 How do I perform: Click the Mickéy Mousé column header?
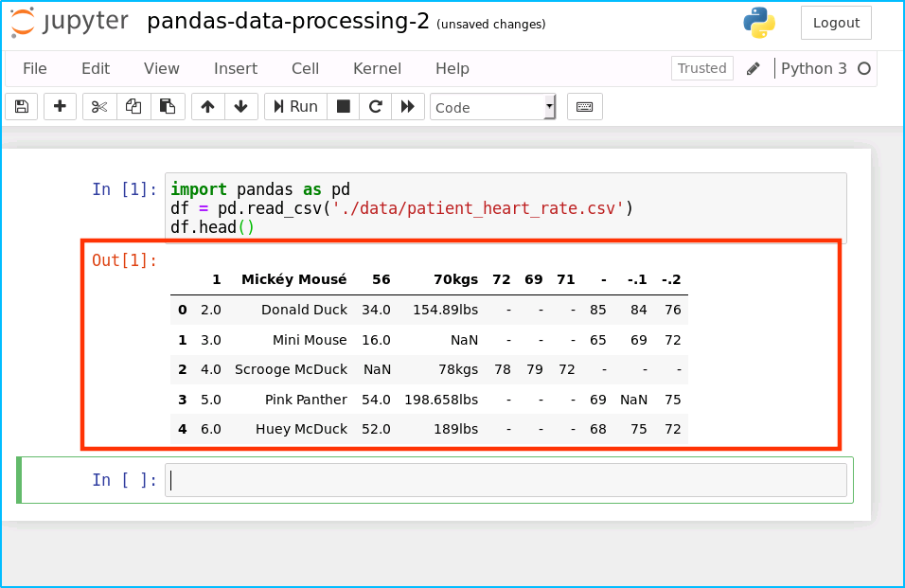[x=293, y=279]
